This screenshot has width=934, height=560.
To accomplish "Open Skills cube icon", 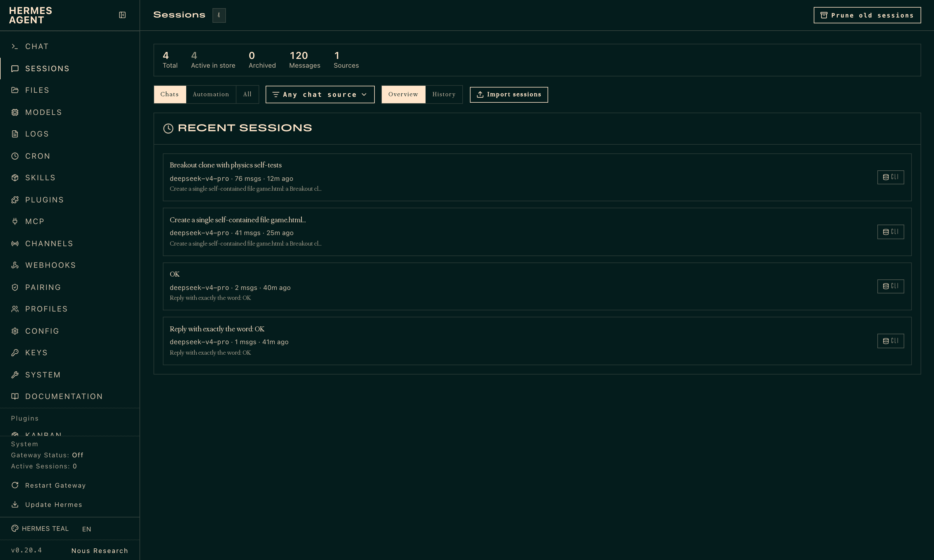I will click(15, 178).
